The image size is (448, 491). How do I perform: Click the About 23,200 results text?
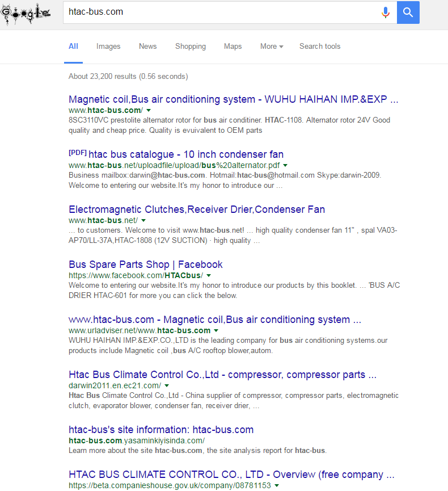(128, 77)
